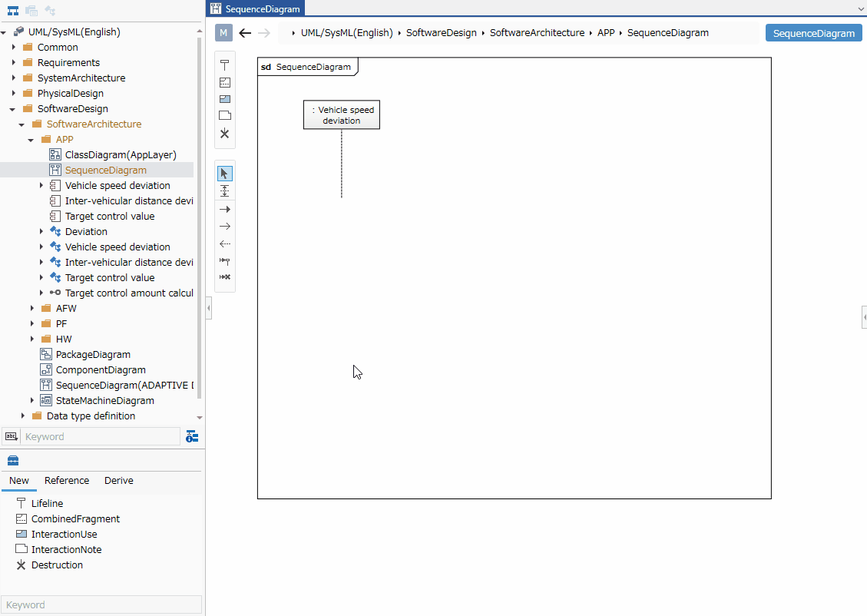
Task: Select the PF folder
Action: pos(61,324)
